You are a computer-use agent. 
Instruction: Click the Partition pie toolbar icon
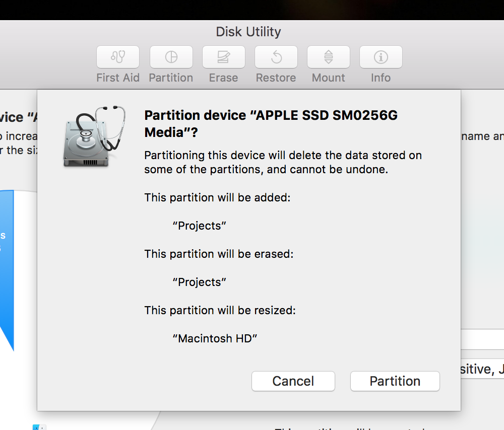[x=171, y=57]
